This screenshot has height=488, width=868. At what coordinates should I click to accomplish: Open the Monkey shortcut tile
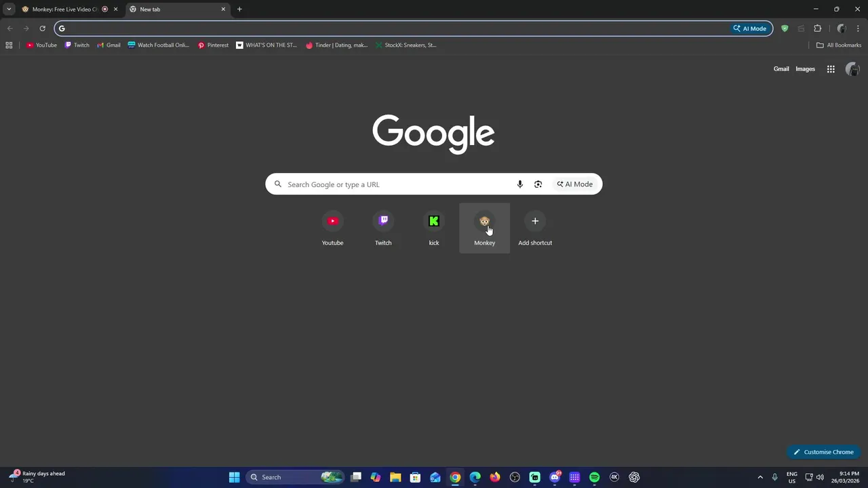484,228
